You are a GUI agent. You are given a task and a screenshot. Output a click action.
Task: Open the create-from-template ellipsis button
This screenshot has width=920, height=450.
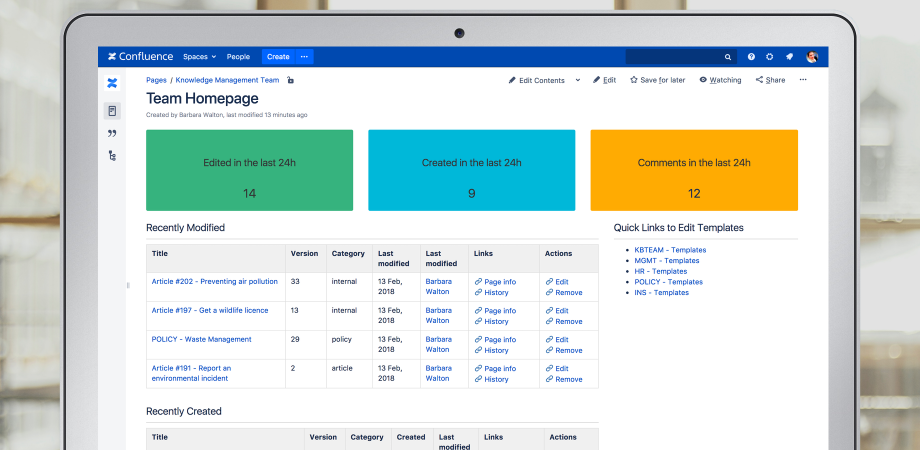[x=305, y=57]
